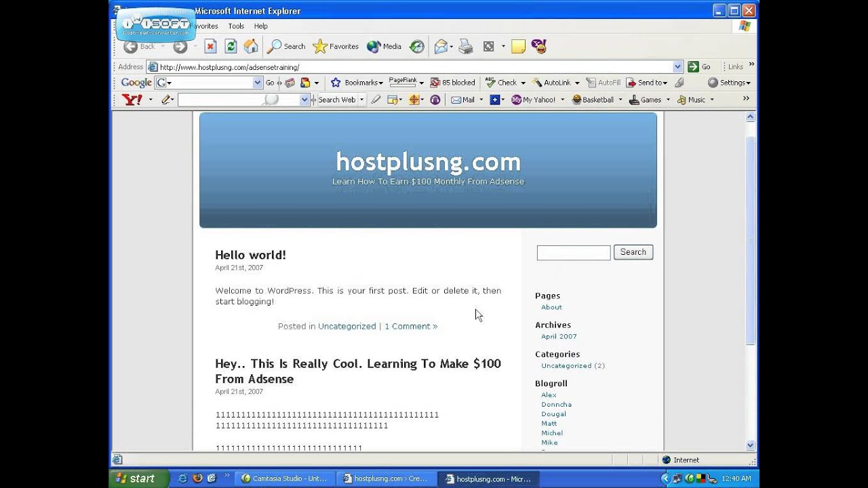Expand the Links bar chevron
This screenshot has height=488, width=868.
click(x=751, y=64)
